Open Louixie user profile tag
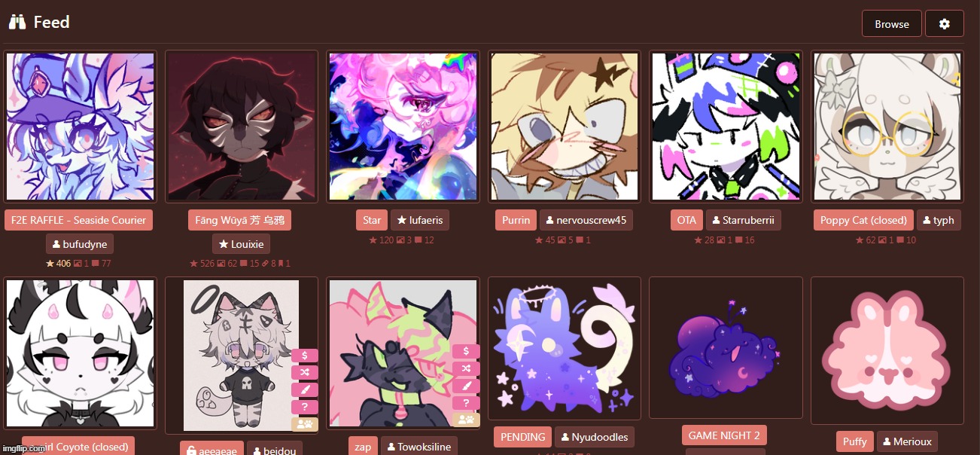 point(241,244)
